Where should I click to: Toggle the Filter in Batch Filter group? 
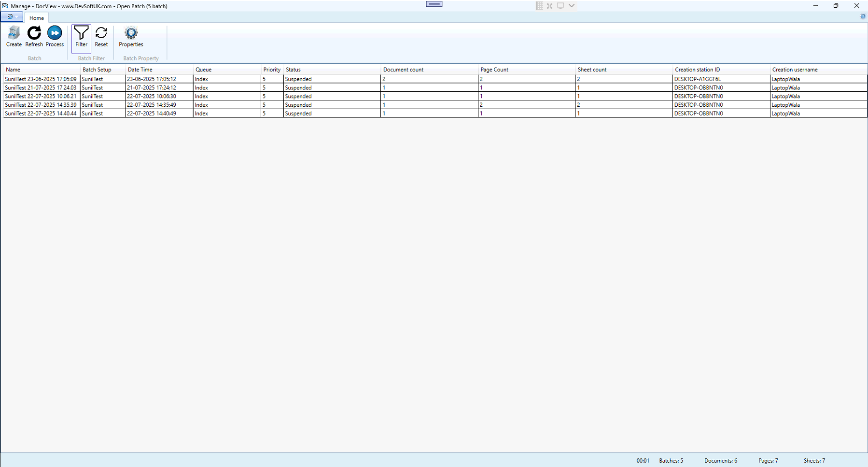[x=81, y=38]
